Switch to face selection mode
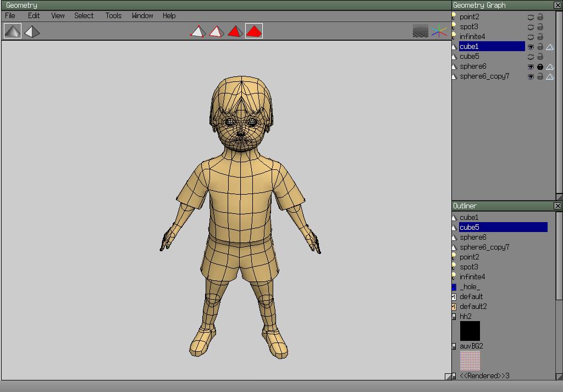 [x=235, y=31]
